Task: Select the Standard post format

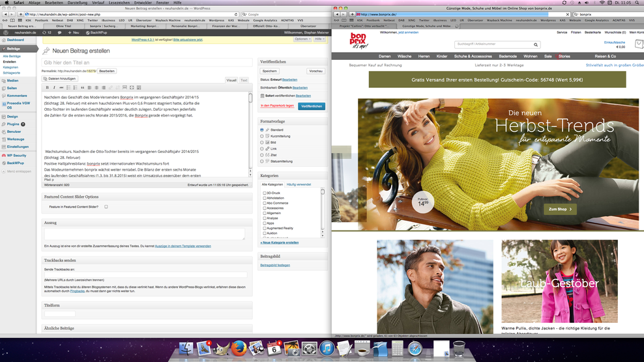Action: (x=262, y=130)
